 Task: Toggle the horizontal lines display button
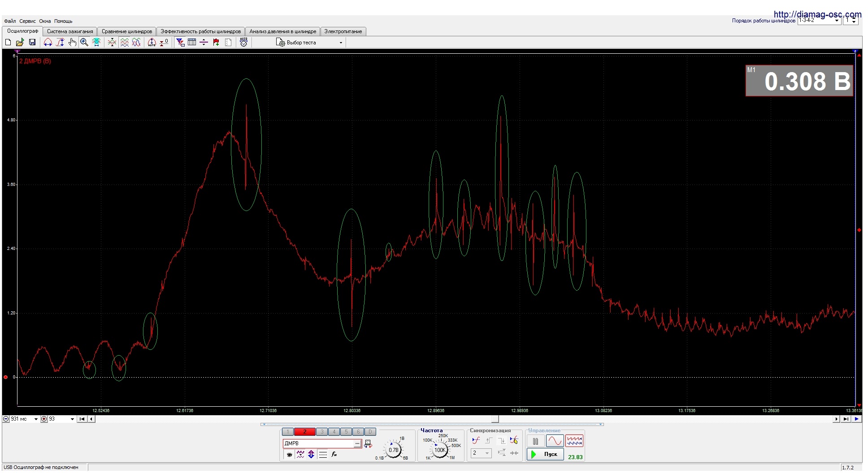(x=323, y=454)
